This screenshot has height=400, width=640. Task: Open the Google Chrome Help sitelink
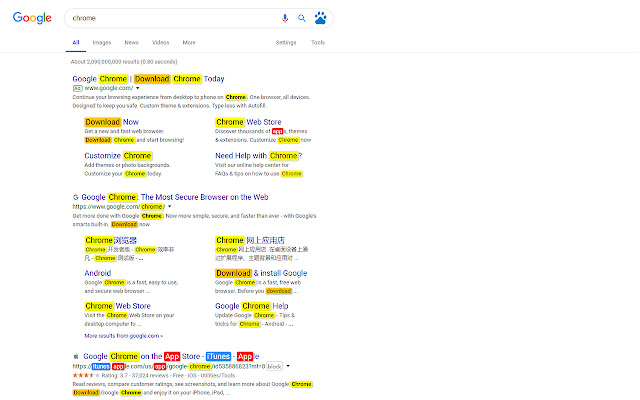[251, 306]
